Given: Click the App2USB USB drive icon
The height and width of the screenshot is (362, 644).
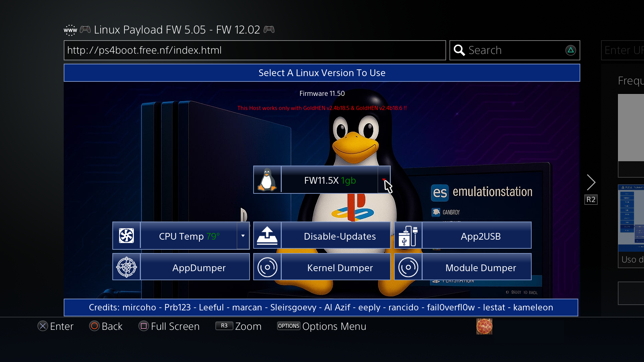Looking at the screenshot, I should point(408,236).
